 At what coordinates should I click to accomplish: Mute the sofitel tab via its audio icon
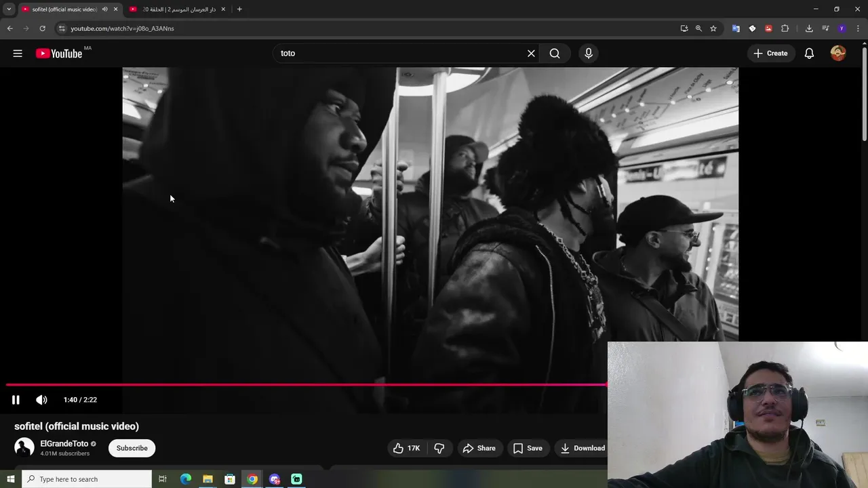click(104, 9)
